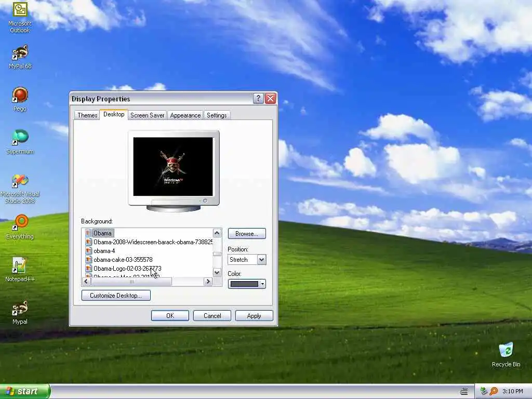Switch to the Themes tab
This screenshot has height=399, width=532.
[x=87, y=115]
